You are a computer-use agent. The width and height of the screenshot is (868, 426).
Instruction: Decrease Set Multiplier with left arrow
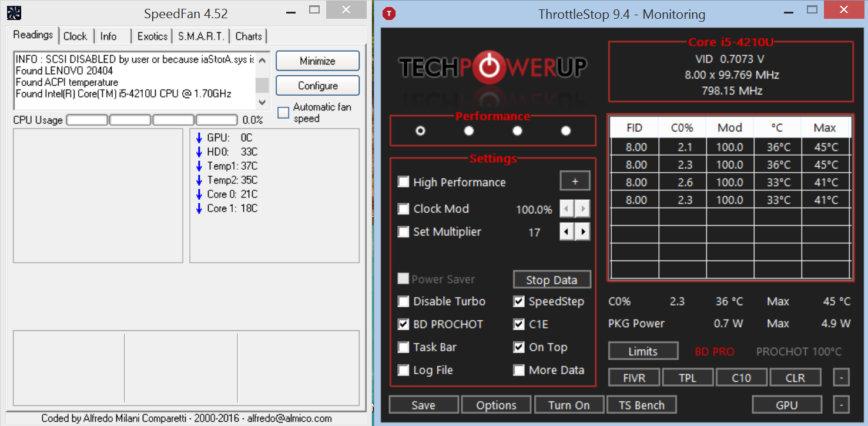pyautogui.click(x=567, y=232)
